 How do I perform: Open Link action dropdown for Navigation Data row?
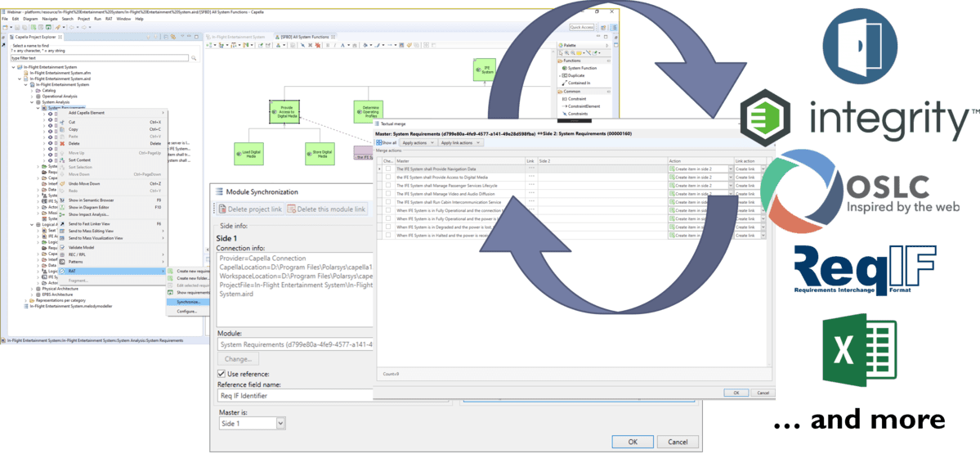click(x=763, y=169)
